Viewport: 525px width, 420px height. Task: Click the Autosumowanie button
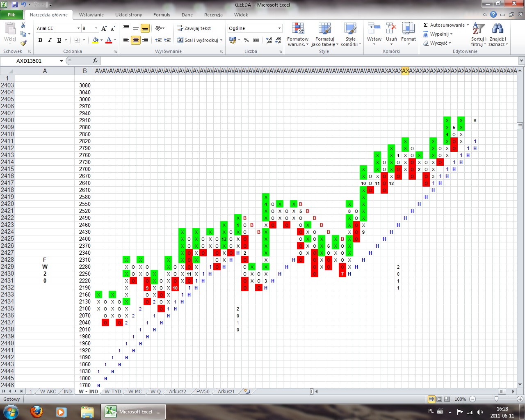444,25
